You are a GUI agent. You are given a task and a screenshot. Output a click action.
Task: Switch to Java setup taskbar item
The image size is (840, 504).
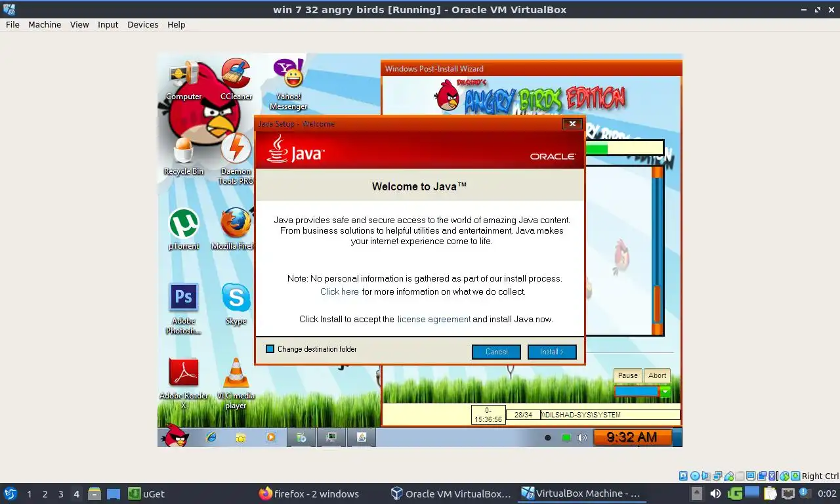361,437
